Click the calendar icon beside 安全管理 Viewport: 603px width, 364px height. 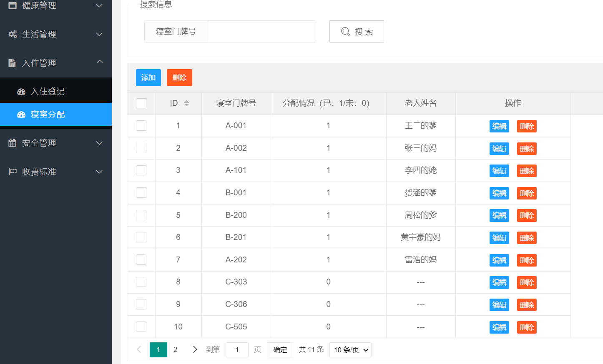tap(13, 143)
